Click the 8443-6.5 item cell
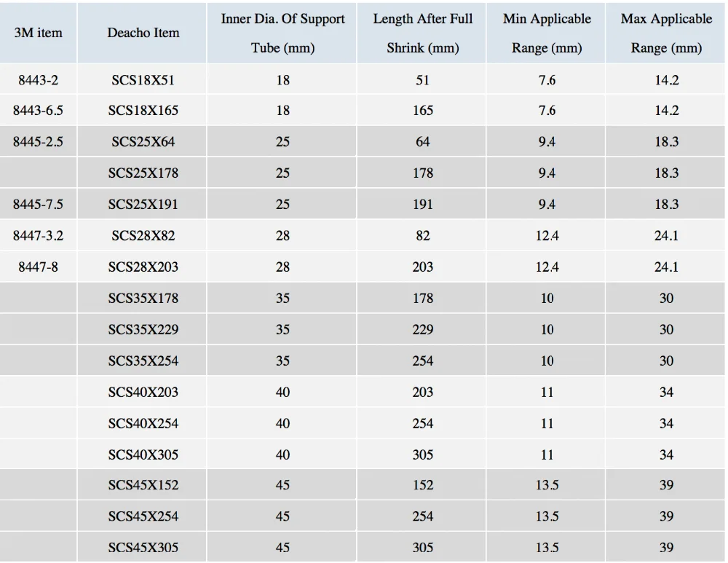728x563 pixels. [x=39, y=111]
